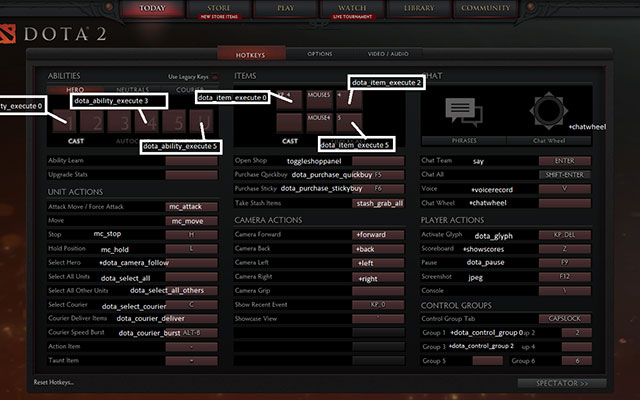Click the Chat Team ENTER binding
The height and width of the screenshot is (400, 640).
[564, 161]
